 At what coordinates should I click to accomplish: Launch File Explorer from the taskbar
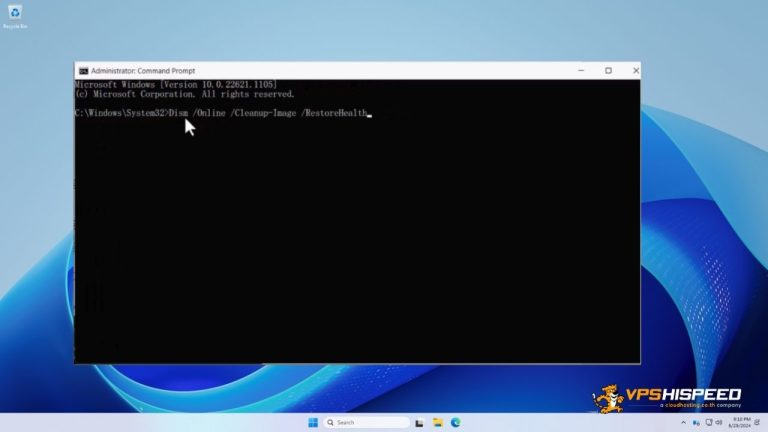point(438,422)
